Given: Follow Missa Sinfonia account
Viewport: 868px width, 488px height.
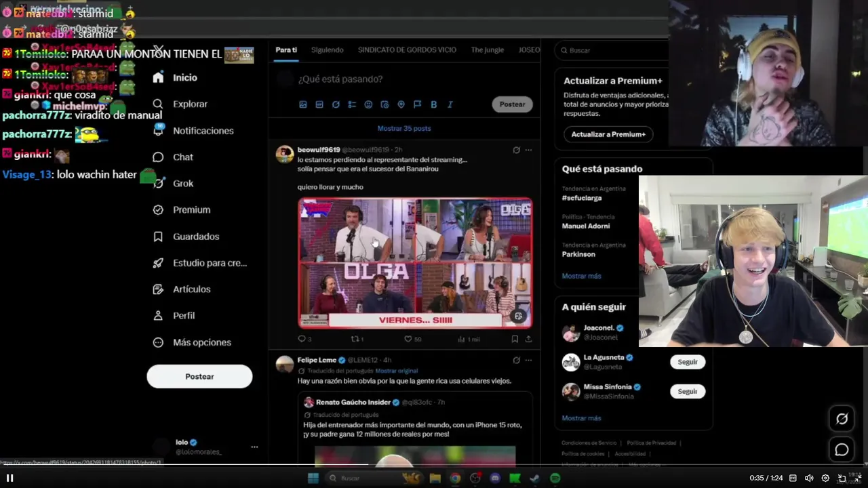Looking at the screenshot, I should pyautogui.click(x=687, y=391).
